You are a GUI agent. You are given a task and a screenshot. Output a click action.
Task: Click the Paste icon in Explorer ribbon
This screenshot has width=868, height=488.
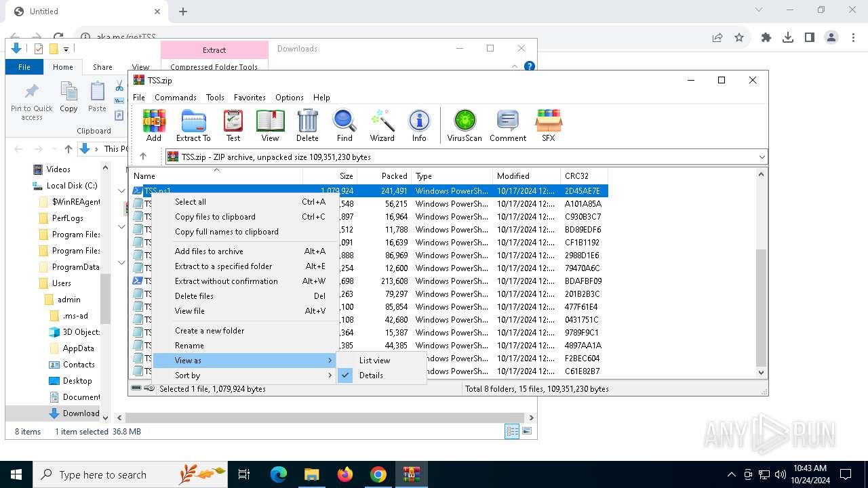coord(97,97)
